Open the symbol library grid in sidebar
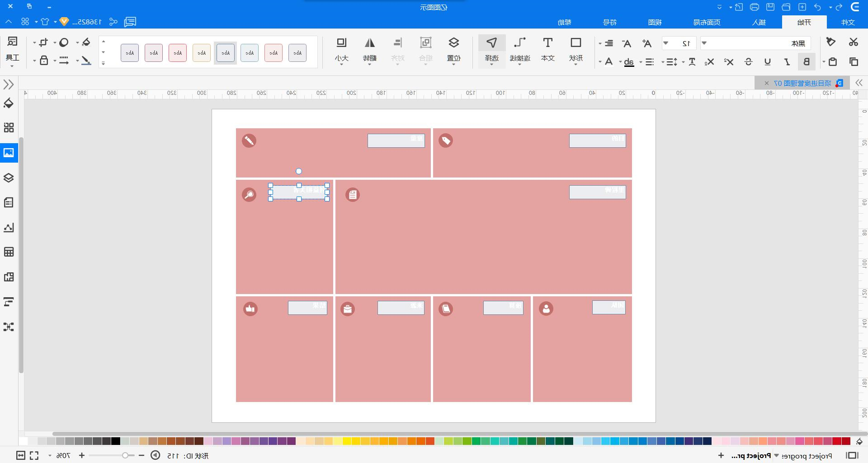Screen dimensions: 868x463 coord(9,127)
